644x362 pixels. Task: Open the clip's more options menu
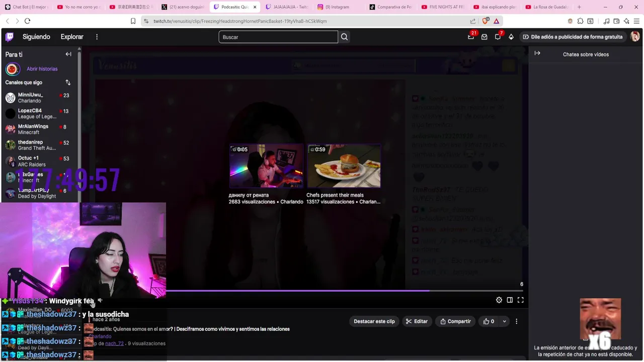pos(516,321)
